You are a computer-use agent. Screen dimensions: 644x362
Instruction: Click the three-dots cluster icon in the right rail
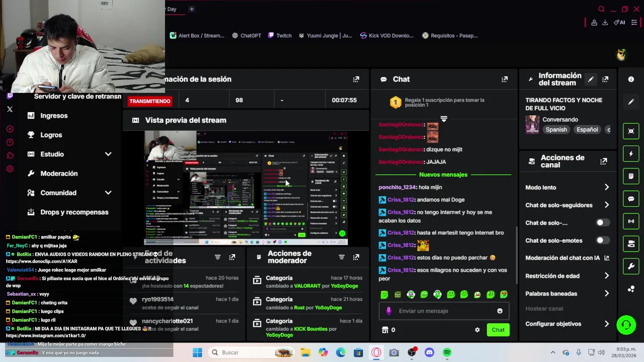click(x=631, y=289)
